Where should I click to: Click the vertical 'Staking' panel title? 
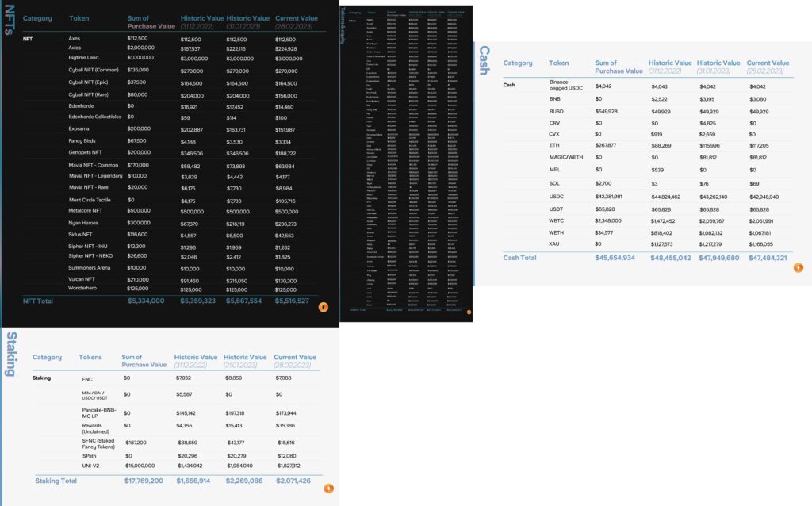coord(11,354)
